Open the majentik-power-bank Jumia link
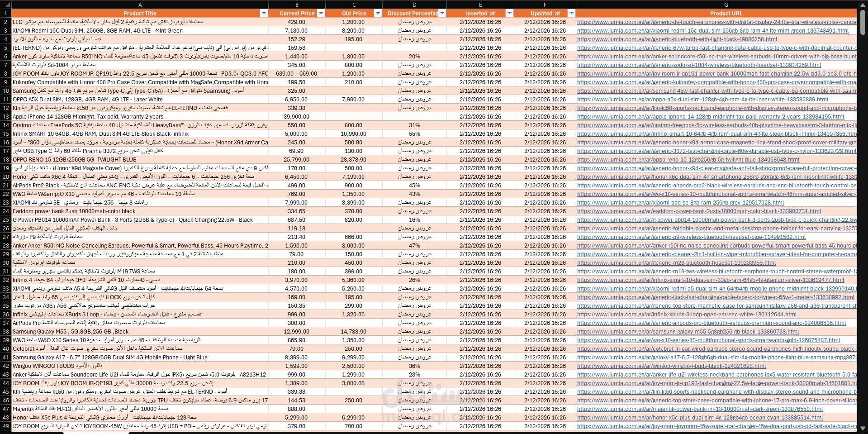 tap(700, 409)
